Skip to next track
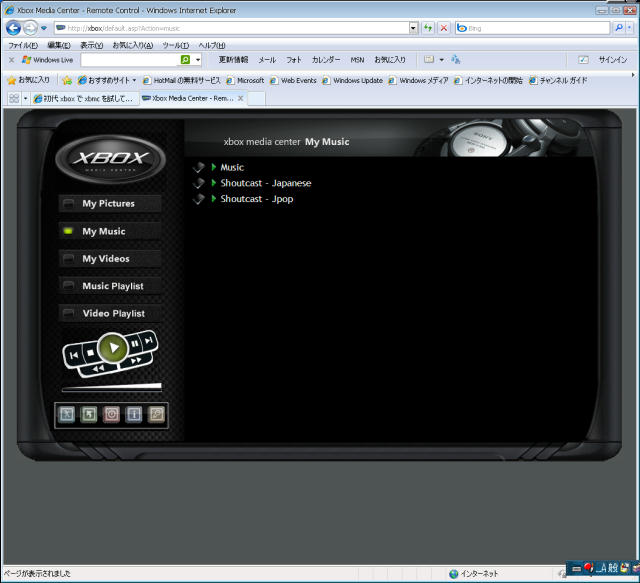 coord(149,340)
